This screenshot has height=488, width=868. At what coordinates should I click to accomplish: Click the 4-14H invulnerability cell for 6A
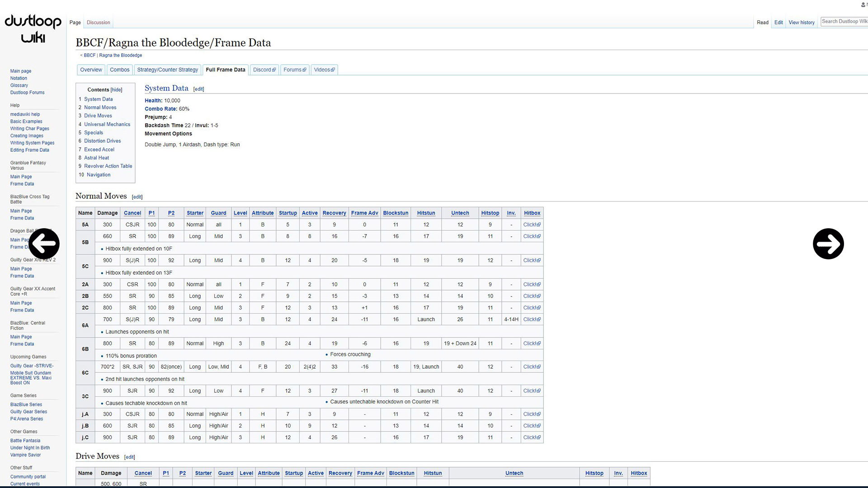pyautogui.click(x=511, y=319)
